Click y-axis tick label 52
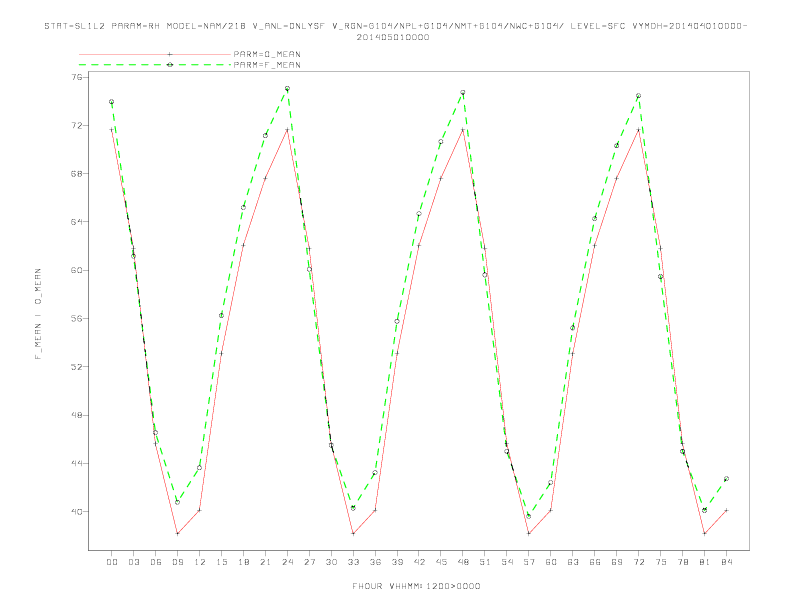 pyautogui.click(x=77, y=367)
